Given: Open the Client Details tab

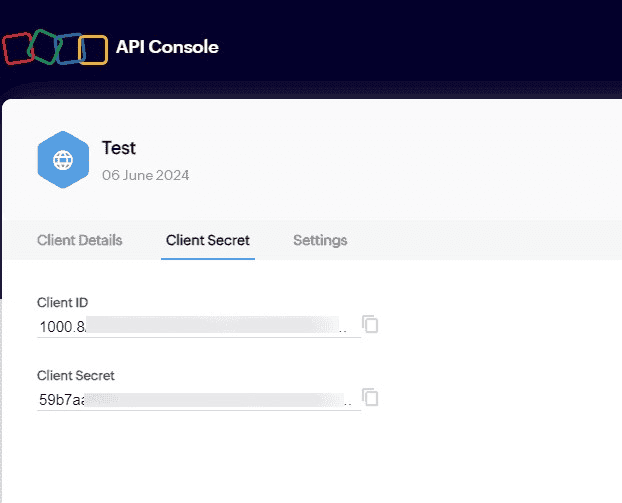Looking at the screenshot, I should point(79,240).
